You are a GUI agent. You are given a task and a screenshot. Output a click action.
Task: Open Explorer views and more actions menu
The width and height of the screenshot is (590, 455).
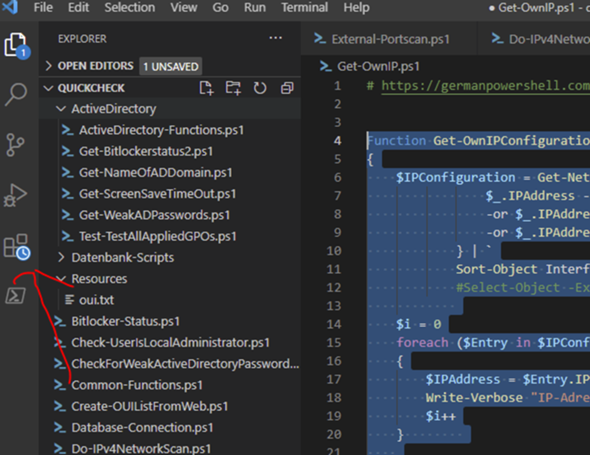point(275,38)
